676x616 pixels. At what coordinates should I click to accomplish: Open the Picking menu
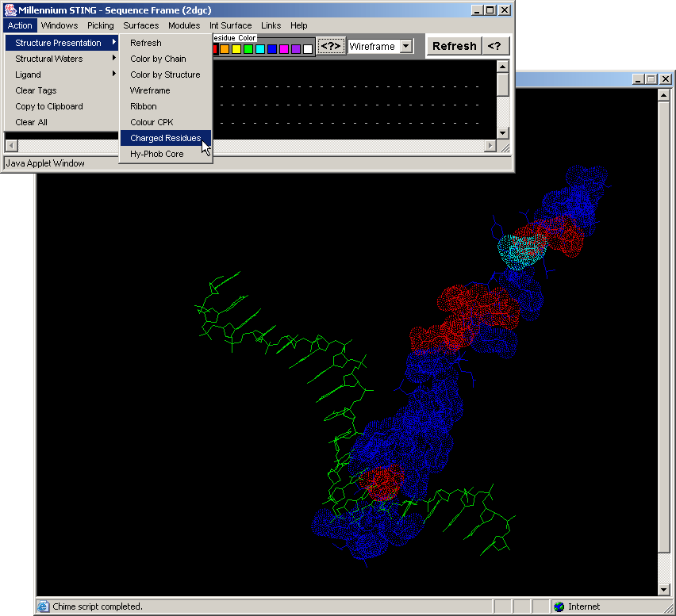tap(101, 25)
